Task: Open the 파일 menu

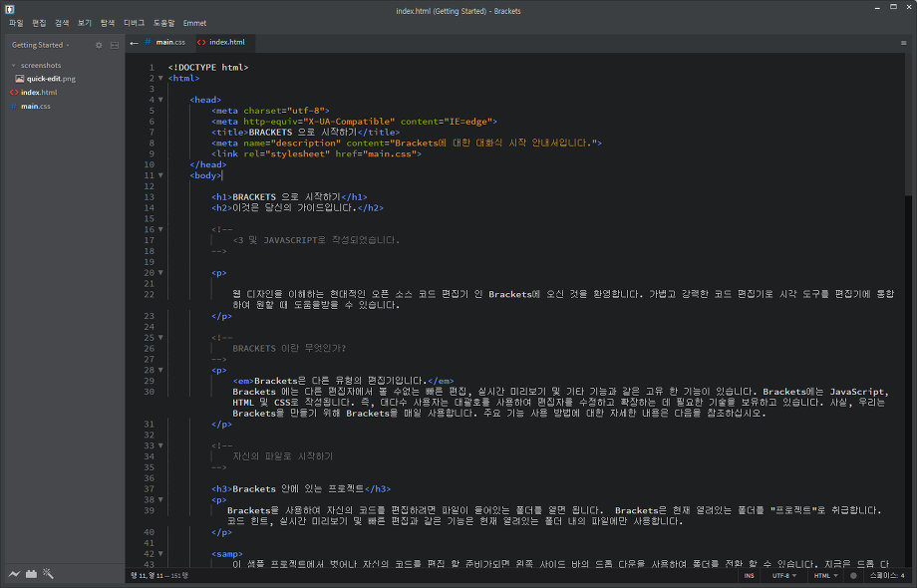Action: point(16,23)
